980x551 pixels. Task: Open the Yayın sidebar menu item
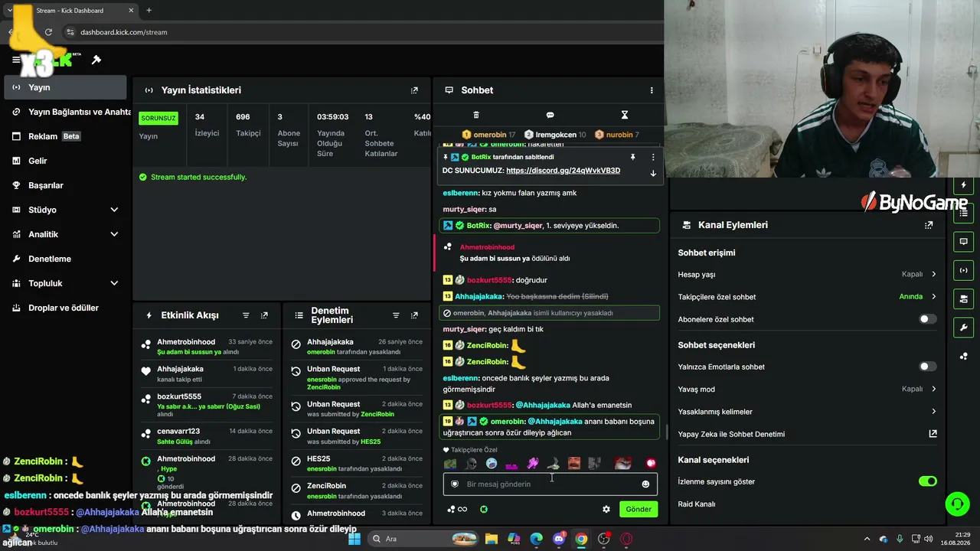[64, 87]
